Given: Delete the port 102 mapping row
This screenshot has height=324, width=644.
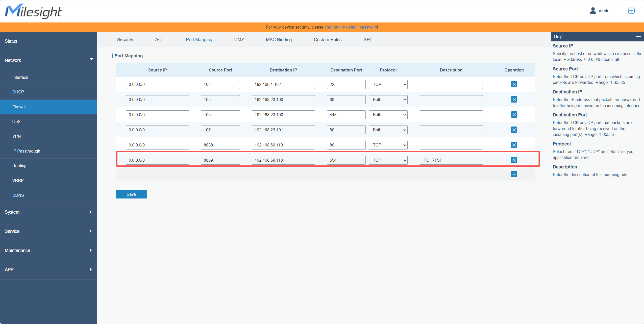Looking at the screenshot, I should tap(514, 84).
